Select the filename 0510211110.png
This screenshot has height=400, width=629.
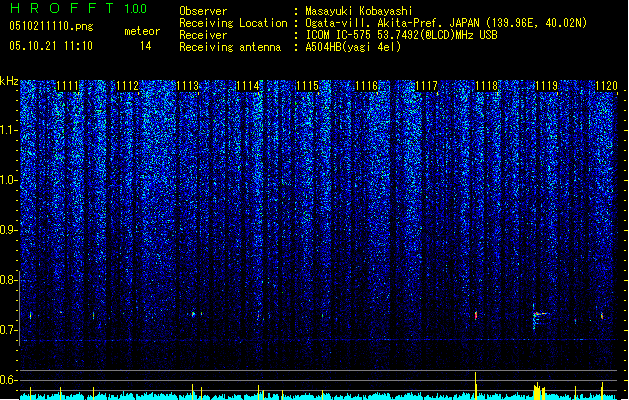click(51, 26)
